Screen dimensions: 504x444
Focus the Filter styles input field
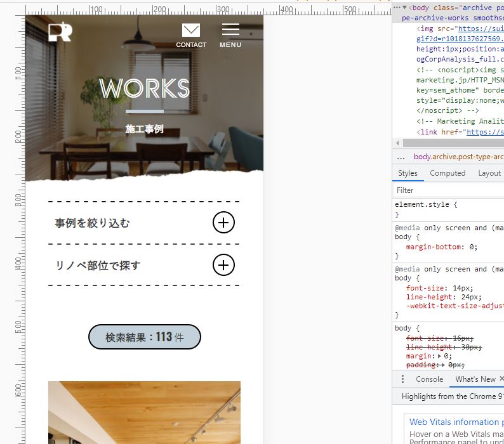(x=448, y=190)
